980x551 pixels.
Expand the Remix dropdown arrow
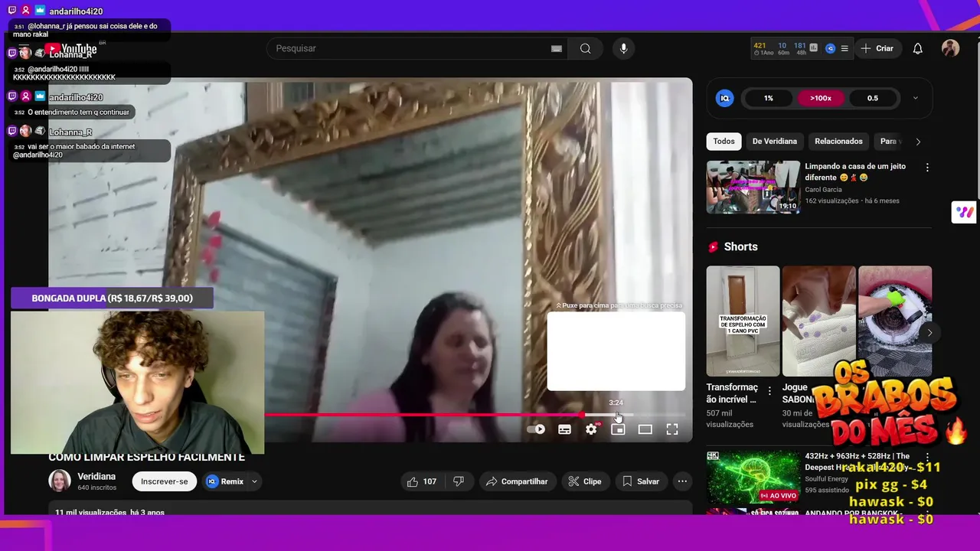[x=254, y=481]
